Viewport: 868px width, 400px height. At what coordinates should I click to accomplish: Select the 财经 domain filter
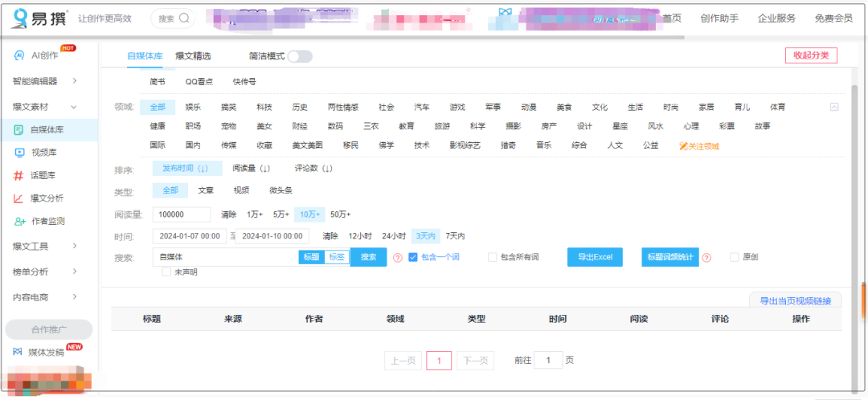click(x=300, y=126)
